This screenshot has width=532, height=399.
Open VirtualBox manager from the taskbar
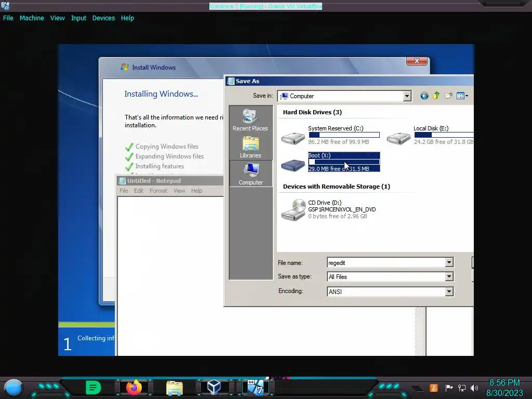(x=214, y=387)
